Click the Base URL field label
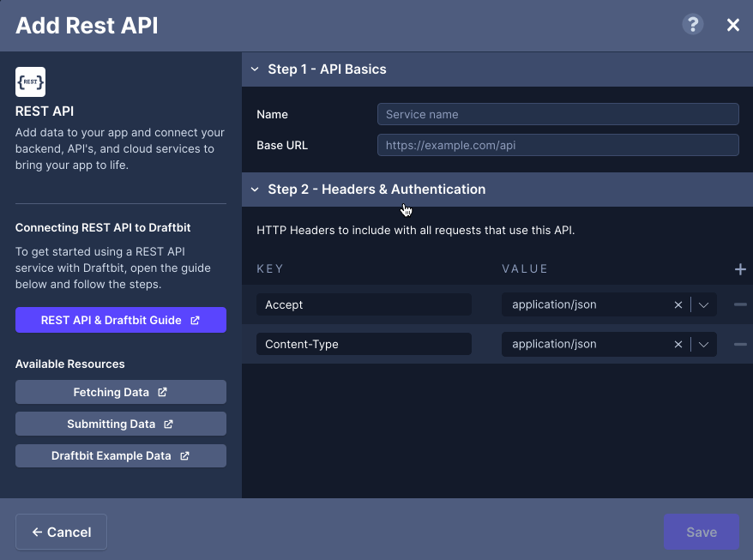Image resolution: width=753 pixels, height=560 pixels. tap(282, 145)
